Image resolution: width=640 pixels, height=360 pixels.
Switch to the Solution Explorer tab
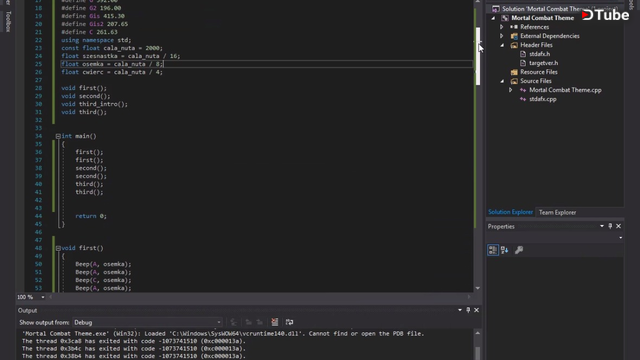point(510,212)
